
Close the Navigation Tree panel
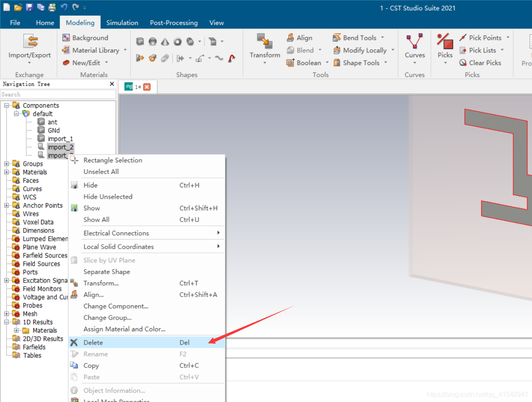tap(112, 84)
